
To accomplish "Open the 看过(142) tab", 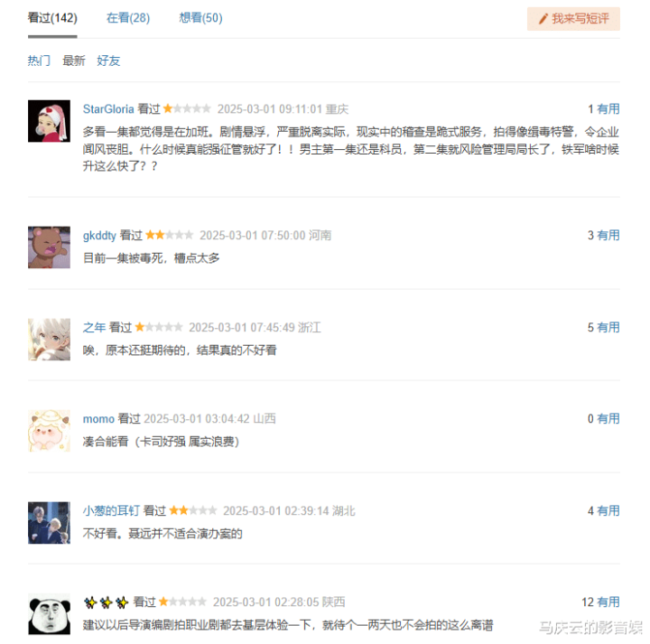I will pyautogui.click(x=52, y=18).
